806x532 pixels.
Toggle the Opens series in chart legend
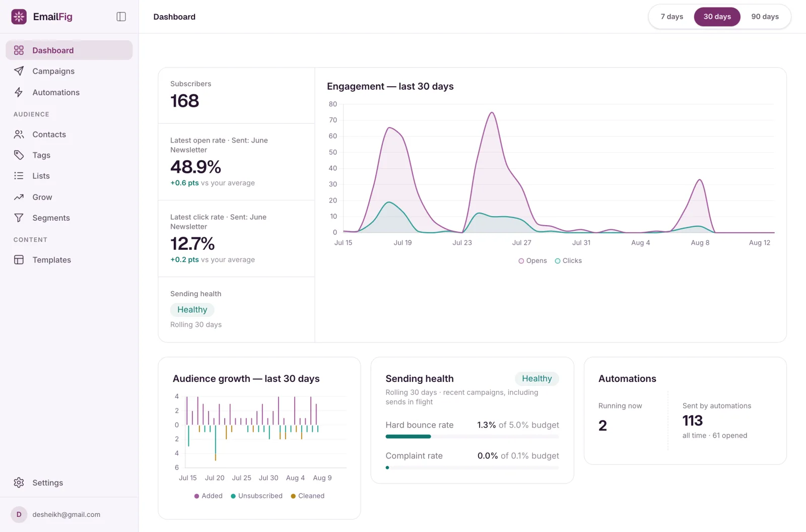[532, 260]
